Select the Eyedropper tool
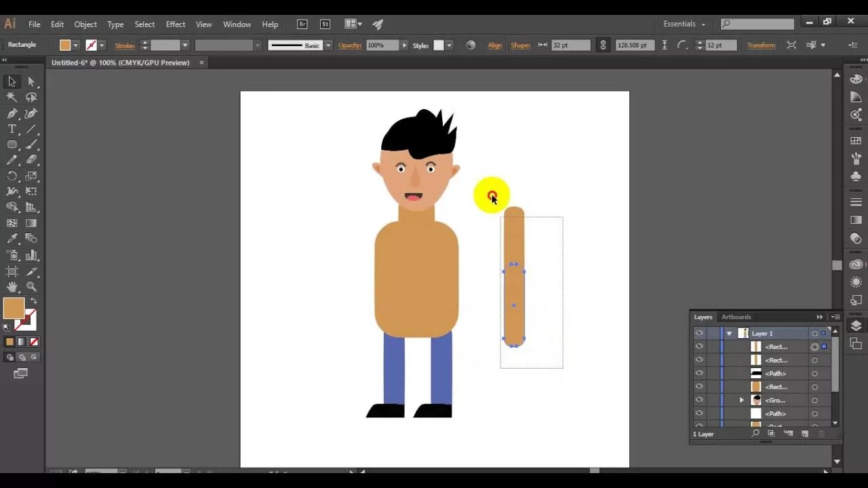Viewport: 868px width, 488px height. click(x=12, y=239)
